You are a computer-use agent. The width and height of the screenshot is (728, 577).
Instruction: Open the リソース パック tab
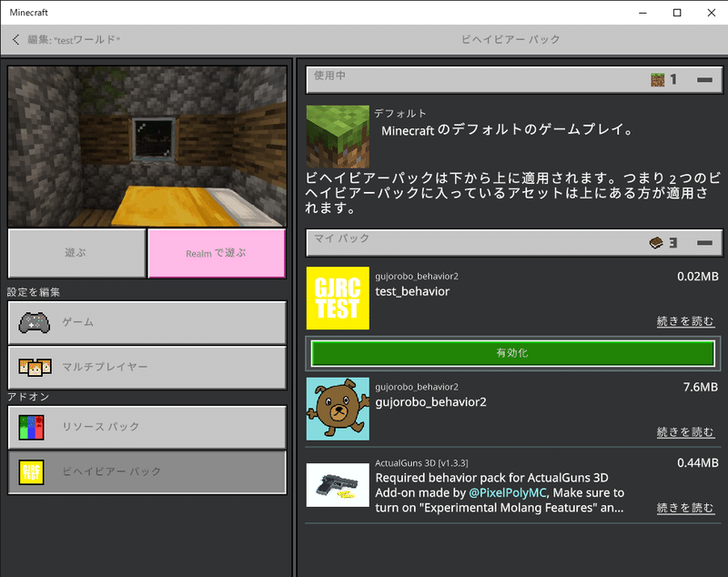click(147, 428)
